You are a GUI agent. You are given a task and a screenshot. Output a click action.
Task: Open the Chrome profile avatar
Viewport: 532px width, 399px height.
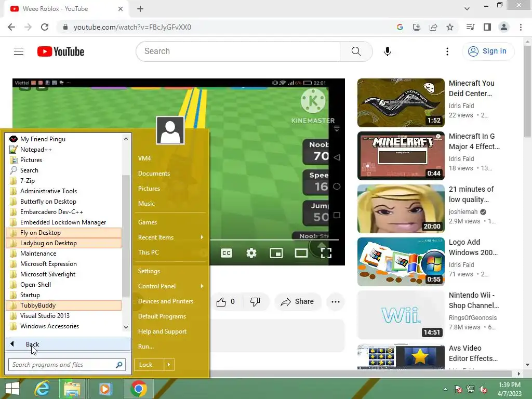504,27
